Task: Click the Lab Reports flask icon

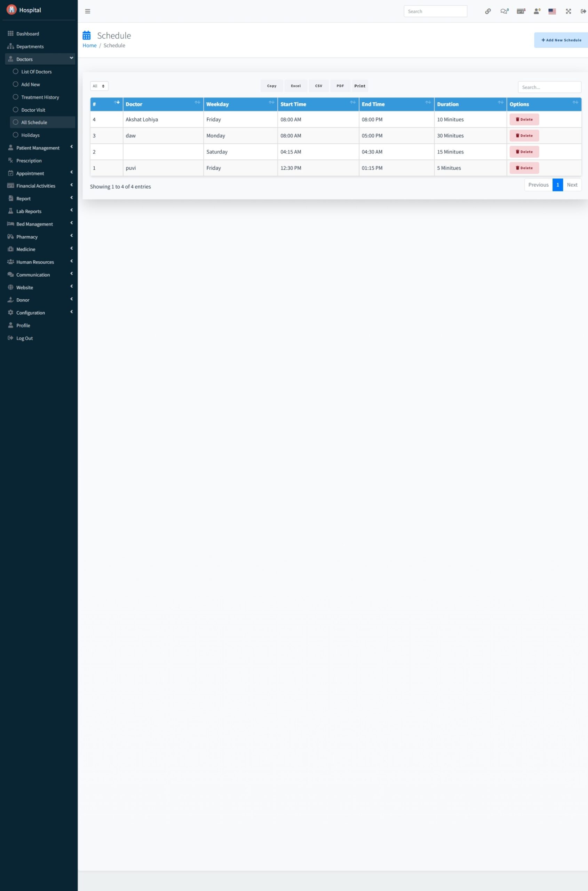Action: point(10,211)
